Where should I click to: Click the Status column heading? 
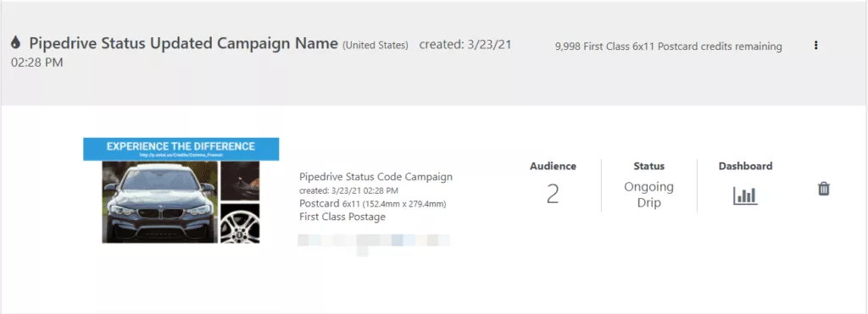[648, 166]
